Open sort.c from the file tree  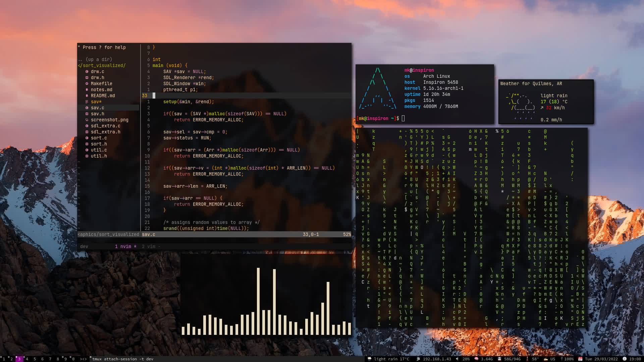point(99,138)
